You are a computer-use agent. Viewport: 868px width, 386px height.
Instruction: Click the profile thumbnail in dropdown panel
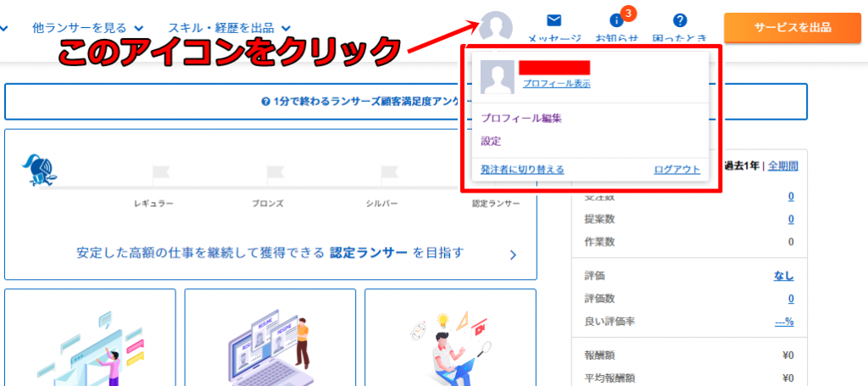(x=497, y=77)
